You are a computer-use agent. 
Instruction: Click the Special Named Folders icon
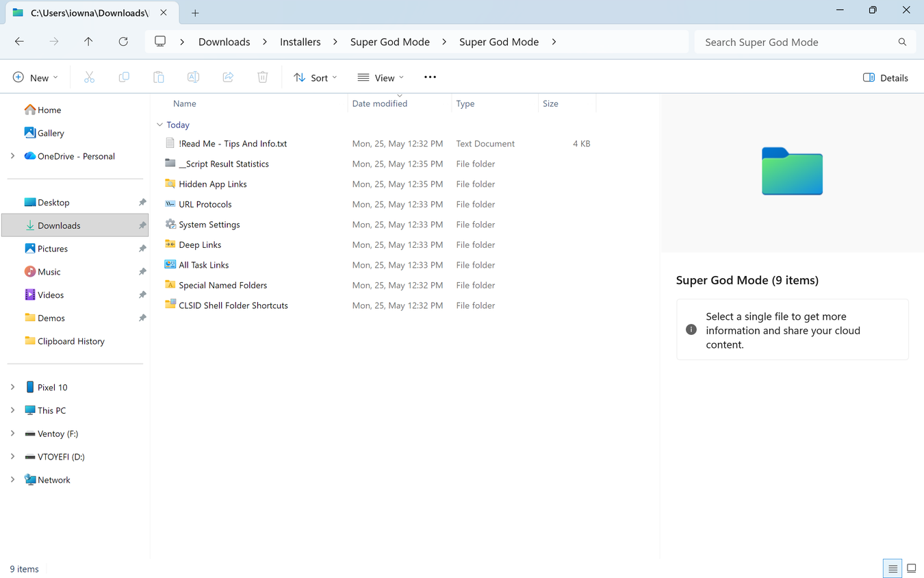coord(170,285)
